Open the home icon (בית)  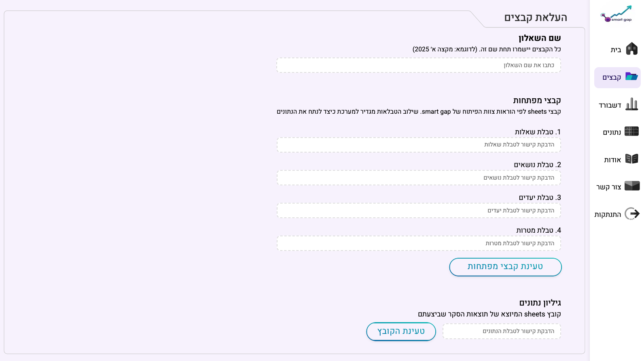coord(631,49)
